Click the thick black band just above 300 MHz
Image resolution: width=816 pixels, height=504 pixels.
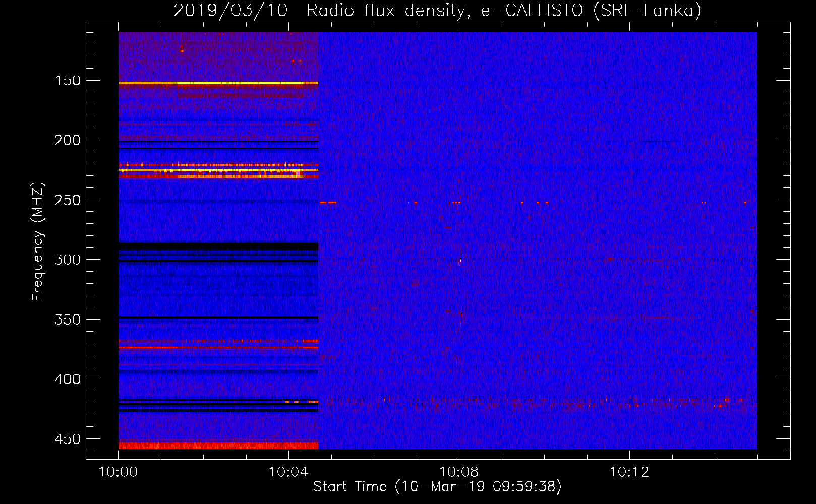[x=218, y=246]
